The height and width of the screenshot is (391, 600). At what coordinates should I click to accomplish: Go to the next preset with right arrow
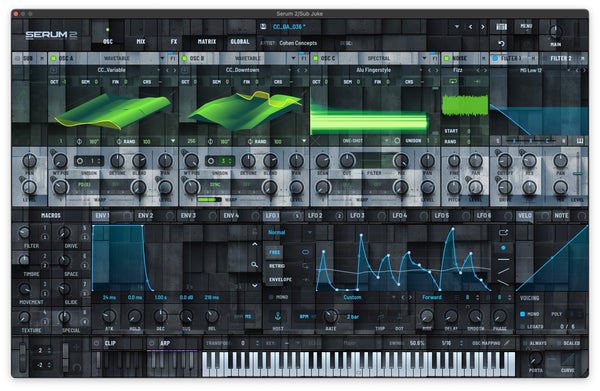pyautogui.click(x=483, y=27)
